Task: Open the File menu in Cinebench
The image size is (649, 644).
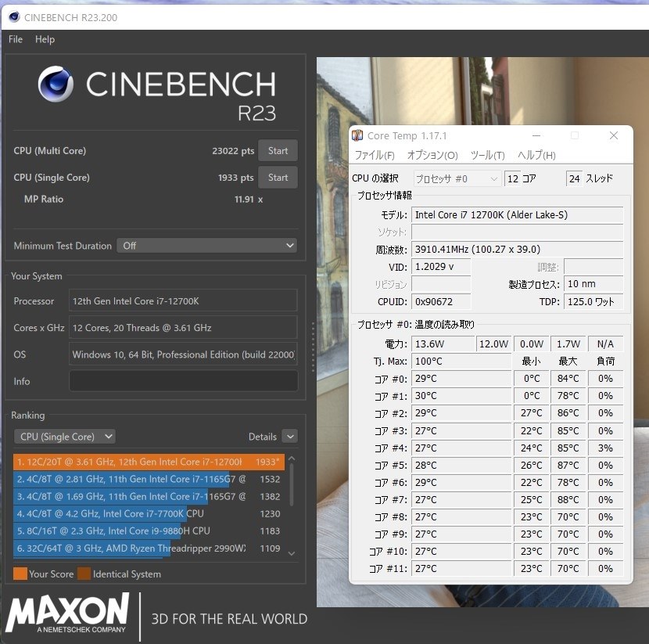Action: coord(14,39)
